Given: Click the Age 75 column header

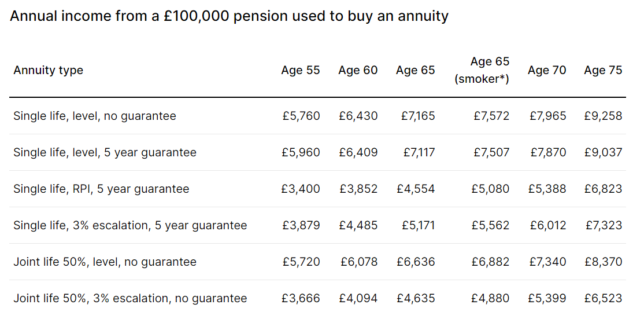Looking at the screenshot, I should click(x=603, y=70).
